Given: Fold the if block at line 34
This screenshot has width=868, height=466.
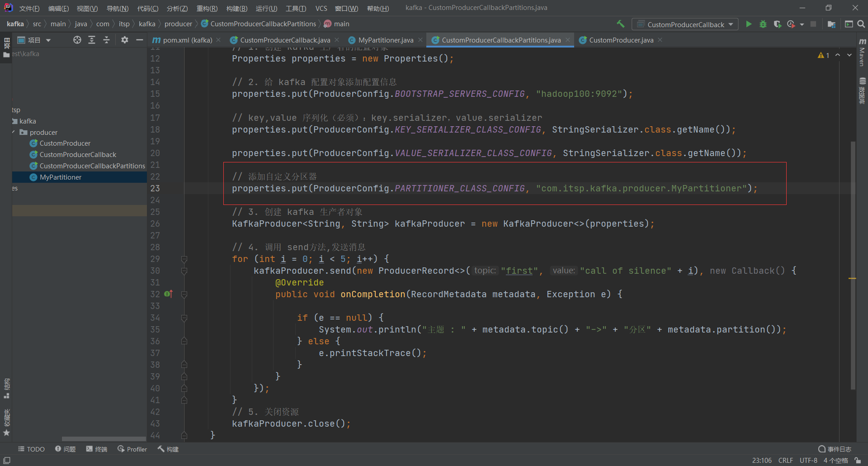Looking at the screenshot, I should coord(184,318).
